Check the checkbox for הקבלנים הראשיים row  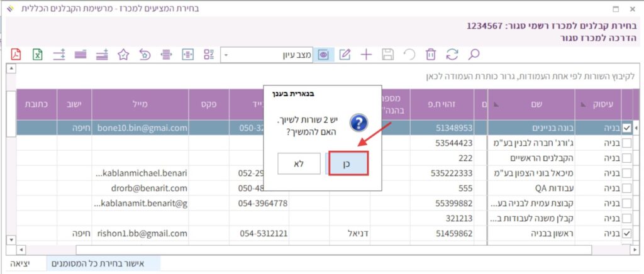click(x=626, y=158)
